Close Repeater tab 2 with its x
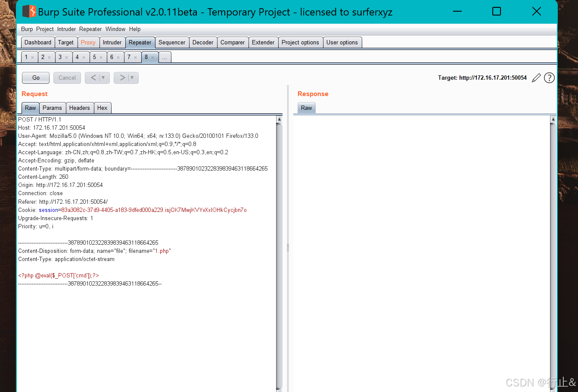578x392 pixels. click(x=49, y=57)
